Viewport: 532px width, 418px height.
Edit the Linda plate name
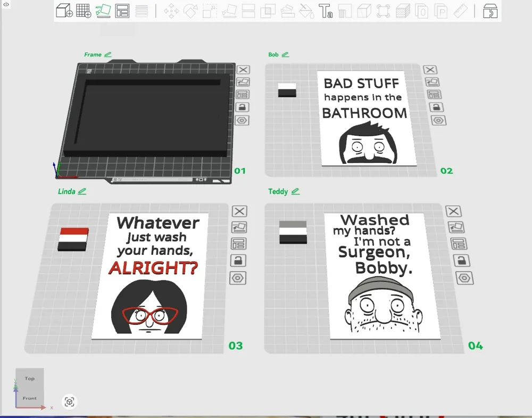82,191
